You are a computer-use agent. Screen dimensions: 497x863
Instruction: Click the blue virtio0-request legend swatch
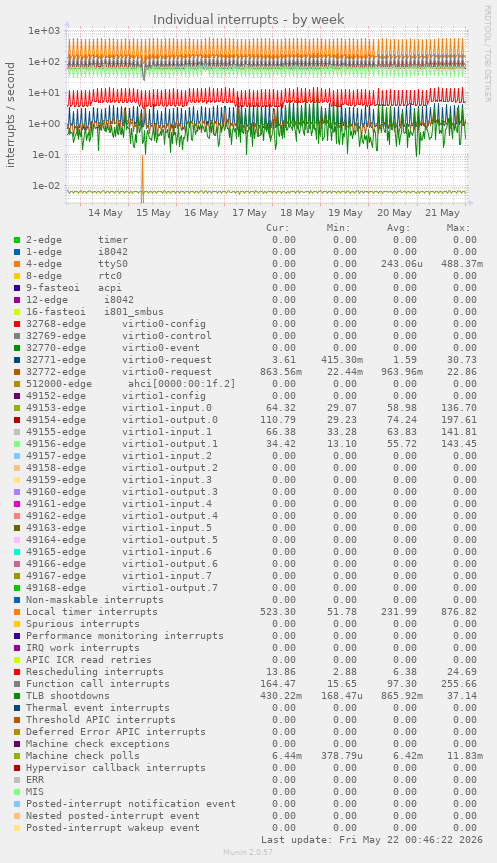pyautogui.click(x=17, y=360)
